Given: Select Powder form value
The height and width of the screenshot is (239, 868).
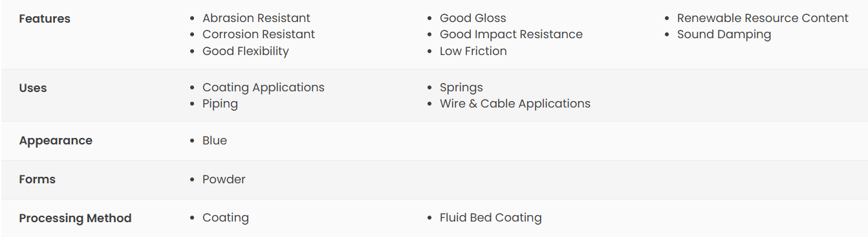Looking at the screenshot, I should (x=224, y=179).
